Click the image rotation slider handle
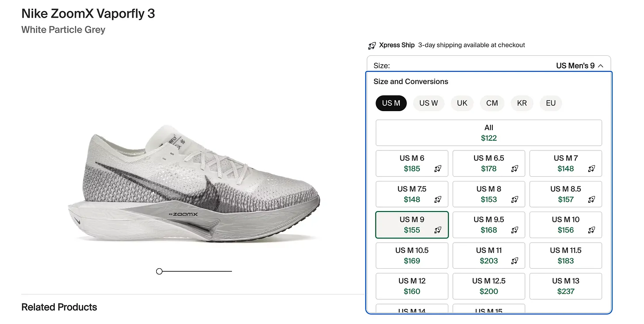Image resolution: width=644 pixels, height=324 pixels. point(159,271)
